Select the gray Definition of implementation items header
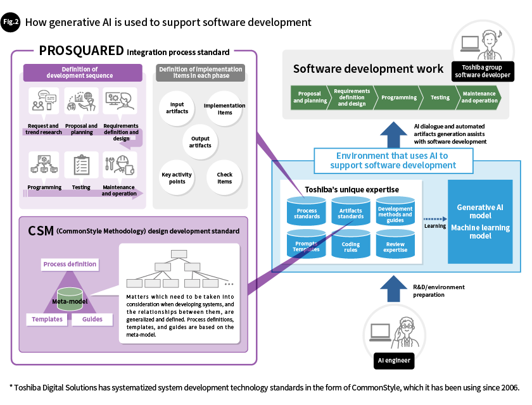This screenshot has width=532, height=405. tap(201, 73)
